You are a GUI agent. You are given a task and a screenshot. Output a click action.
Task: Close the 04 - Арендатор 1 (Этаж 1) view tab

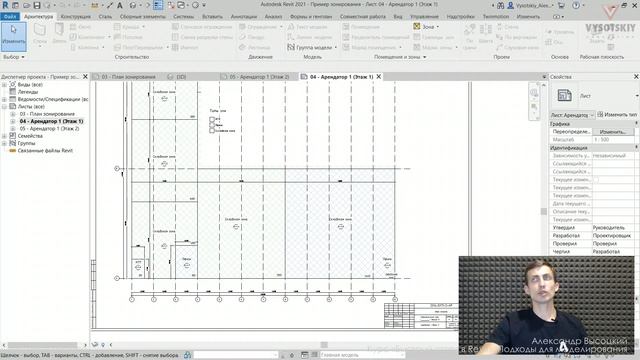click(379, 77)
